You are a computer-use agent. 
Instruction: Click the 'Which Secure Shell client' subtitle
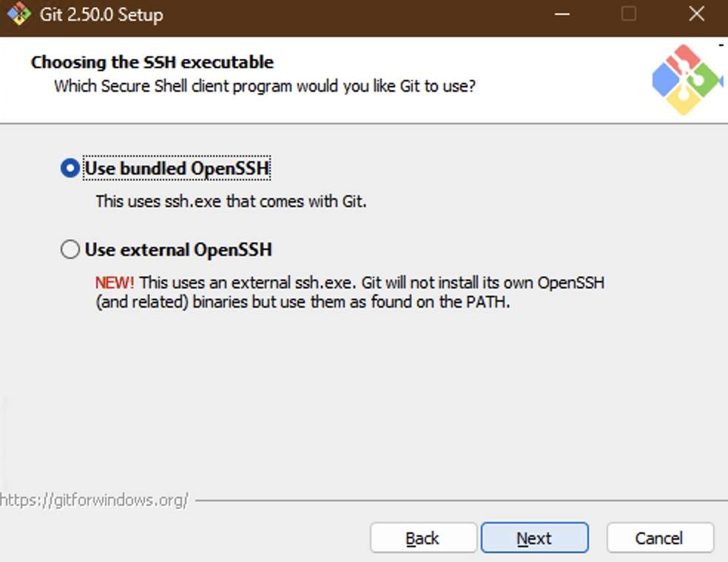pos(265,87)
